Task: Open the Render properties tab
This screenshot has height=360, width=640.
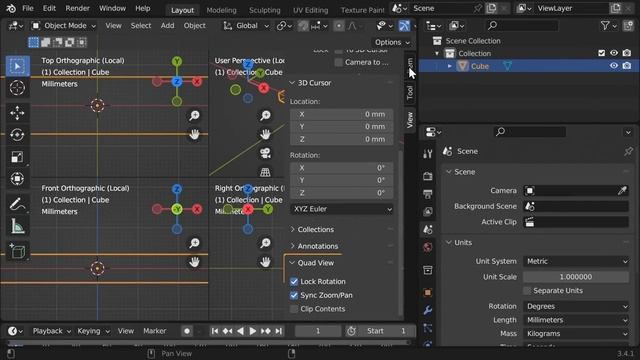Action: click(427, 176)
